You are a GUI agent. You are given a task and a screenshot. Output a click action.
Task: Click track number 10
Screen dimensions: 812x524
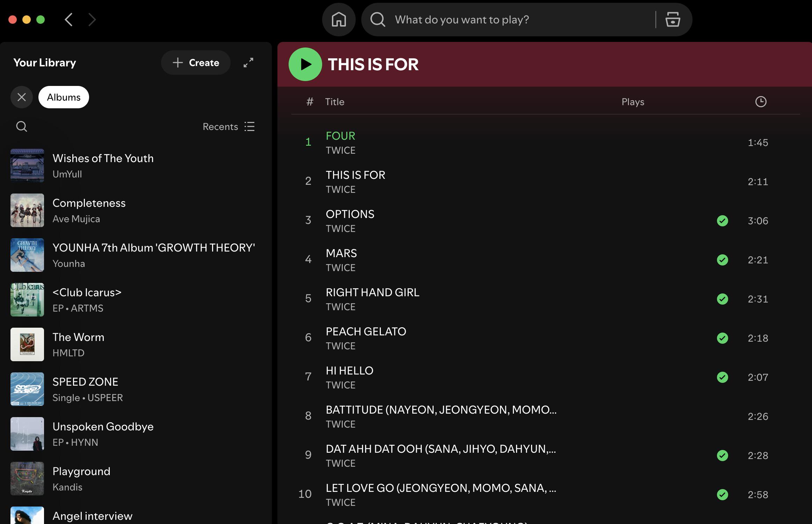pyautogui.click(x=305, y=494)
